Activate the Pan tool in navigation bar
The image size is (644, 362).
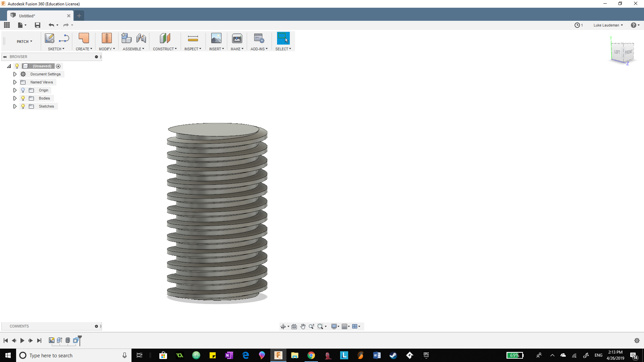[x=303, y=326]
